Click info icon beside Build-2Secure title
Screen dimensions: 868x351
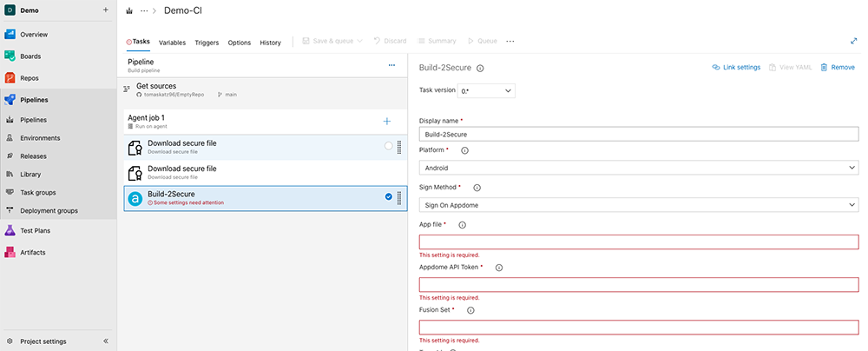tap(480, 68)
